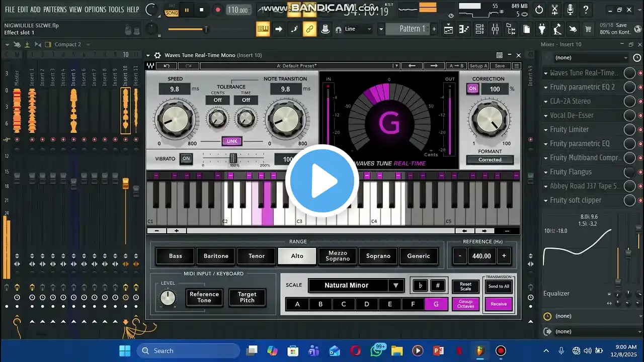
Task: Open the plugin settings gear icon
Action: (157, 55)
